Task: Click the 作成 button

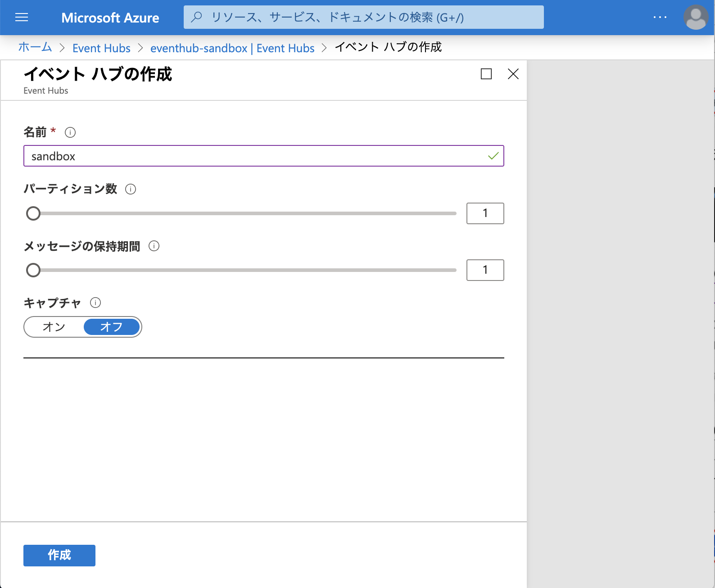Action: point(59,556)
